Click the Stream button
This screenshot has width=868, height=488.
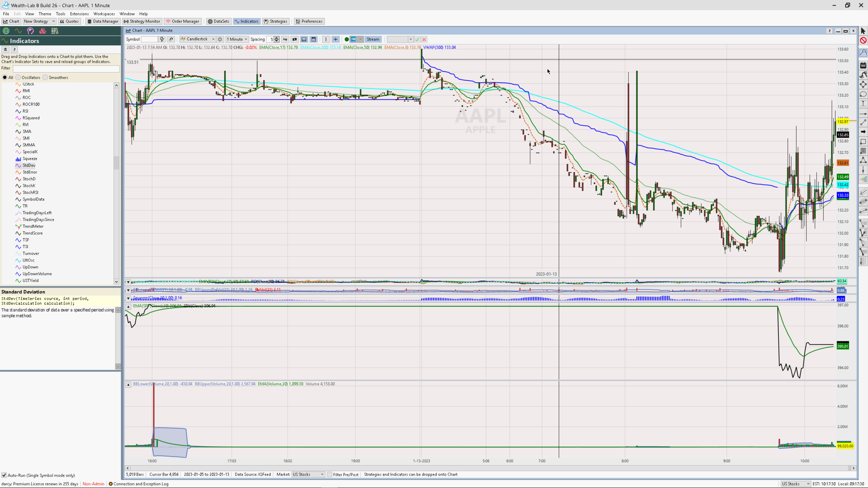(373, 39)
